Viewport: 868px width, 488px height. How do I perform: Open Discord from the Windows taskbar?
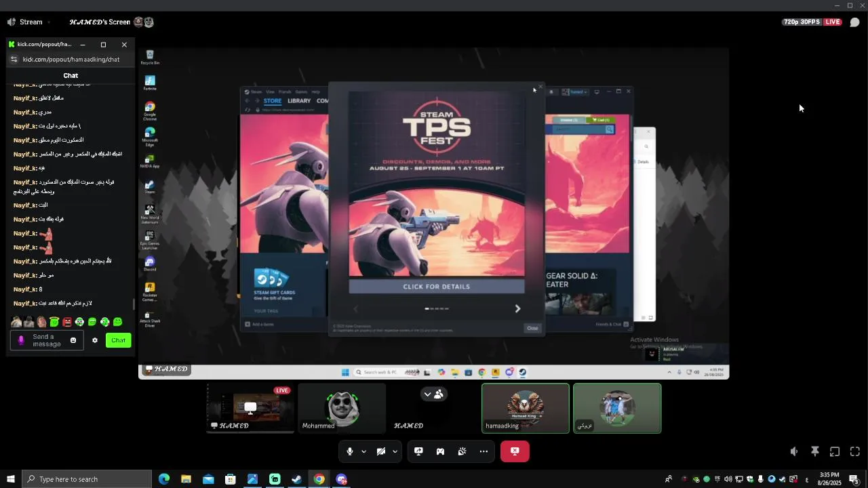click(x=341, y=479)
